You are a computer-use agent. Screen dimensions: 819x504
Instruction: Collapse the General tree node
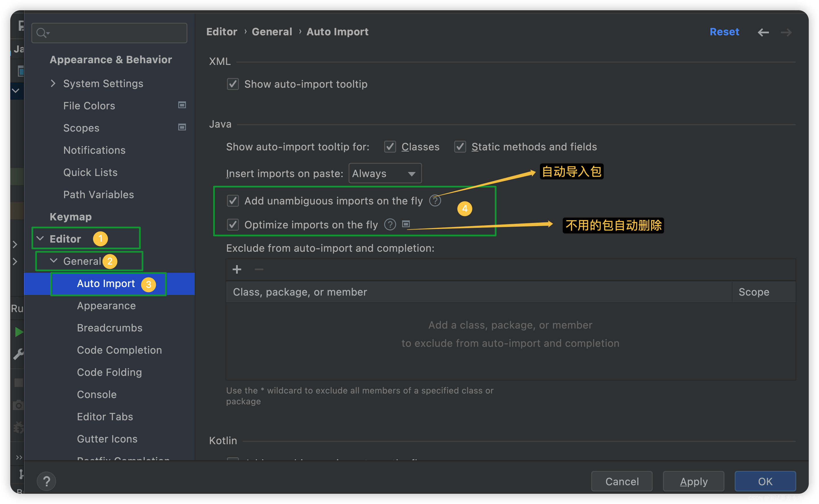tap(54, 260)
